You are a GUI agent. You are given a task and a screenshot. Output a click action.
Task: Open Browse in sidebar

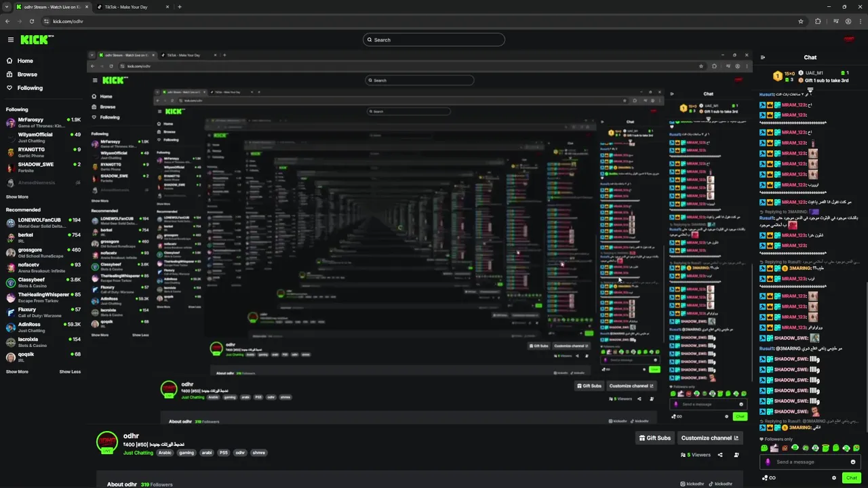coord(27,75)
